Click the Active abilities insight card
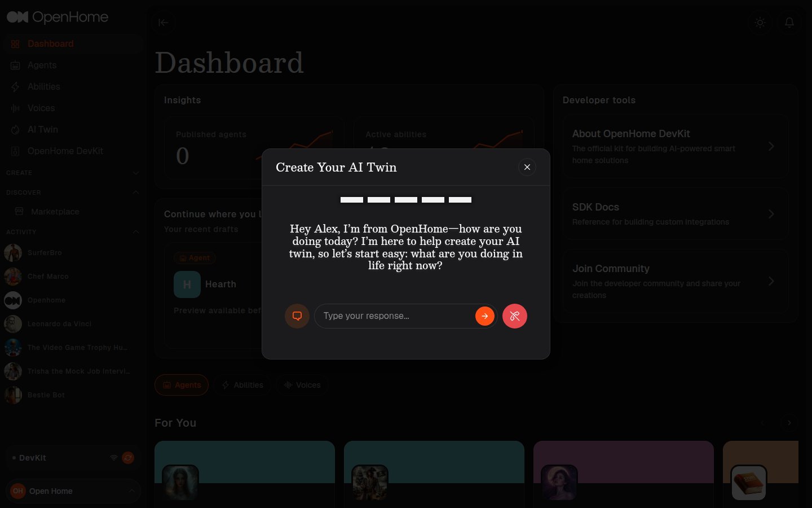 coord(444,133)
